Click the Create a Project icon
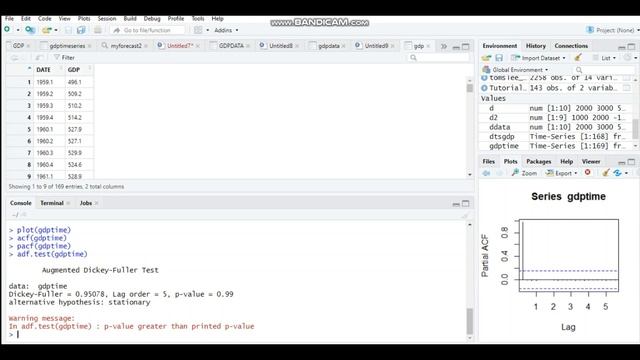Screen dimensions: 640x360 [30, 30]
